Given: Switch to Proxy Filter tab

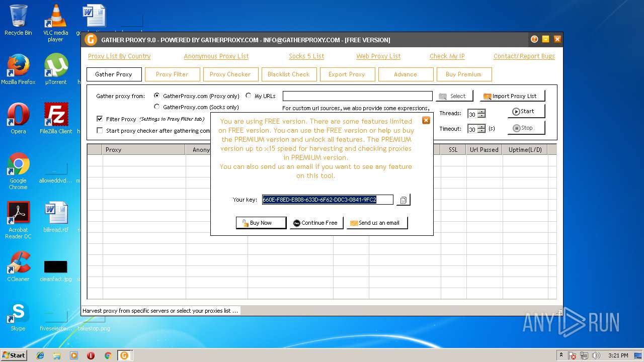Looking at the screenshot, I should 172,74.
